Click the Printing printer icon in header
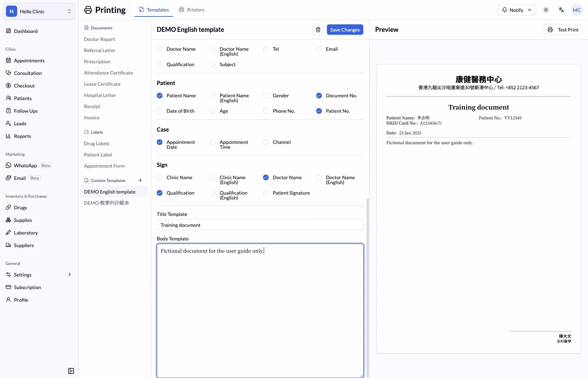 point(88,10)
